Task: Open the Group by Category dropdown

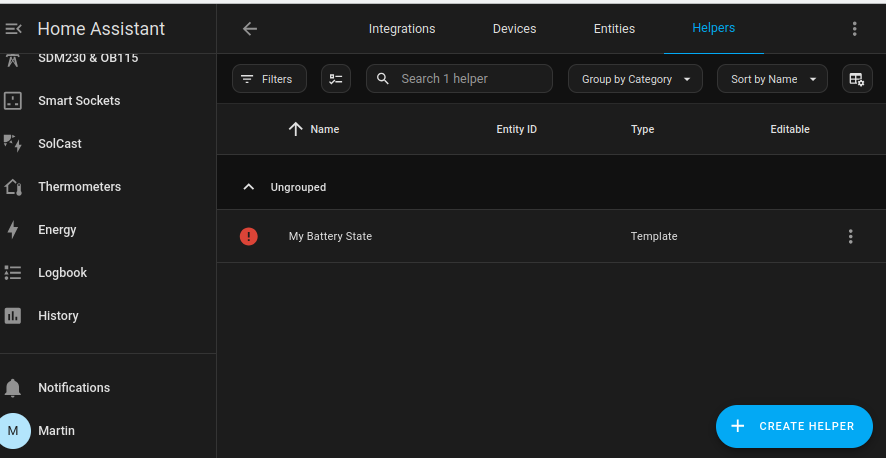Action: pos(636,78)
